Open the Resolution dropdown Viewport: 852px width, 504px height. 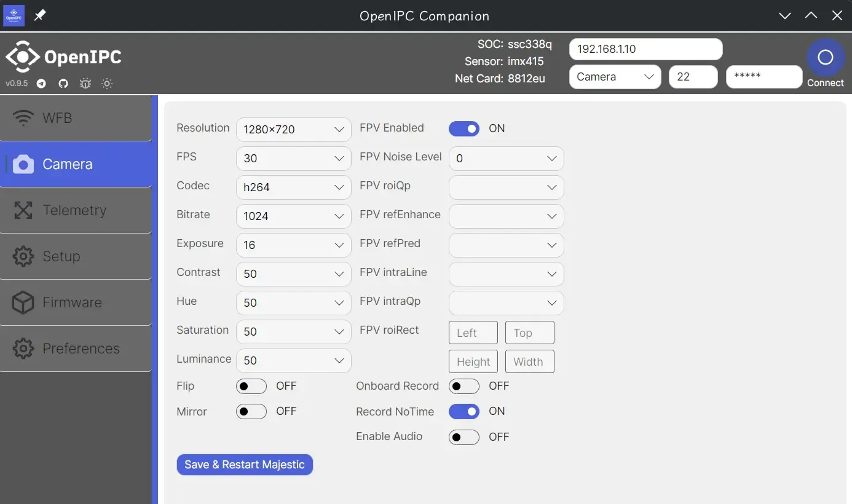click(294, 129)
